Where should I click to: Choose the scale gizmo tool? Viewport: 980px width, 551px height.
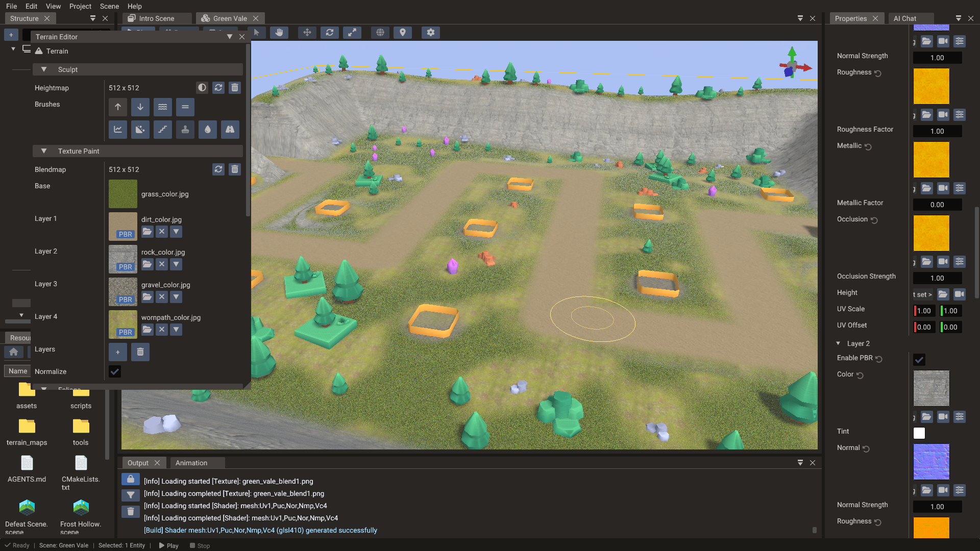click(352, 33)
